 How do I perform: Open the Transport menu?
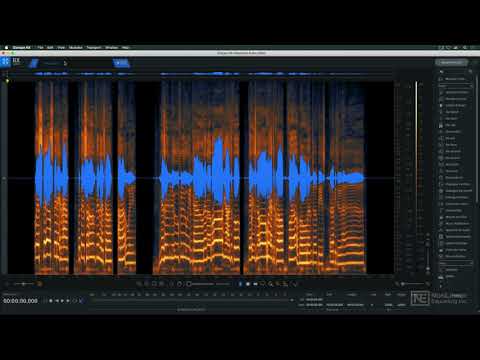pos(94,48)
